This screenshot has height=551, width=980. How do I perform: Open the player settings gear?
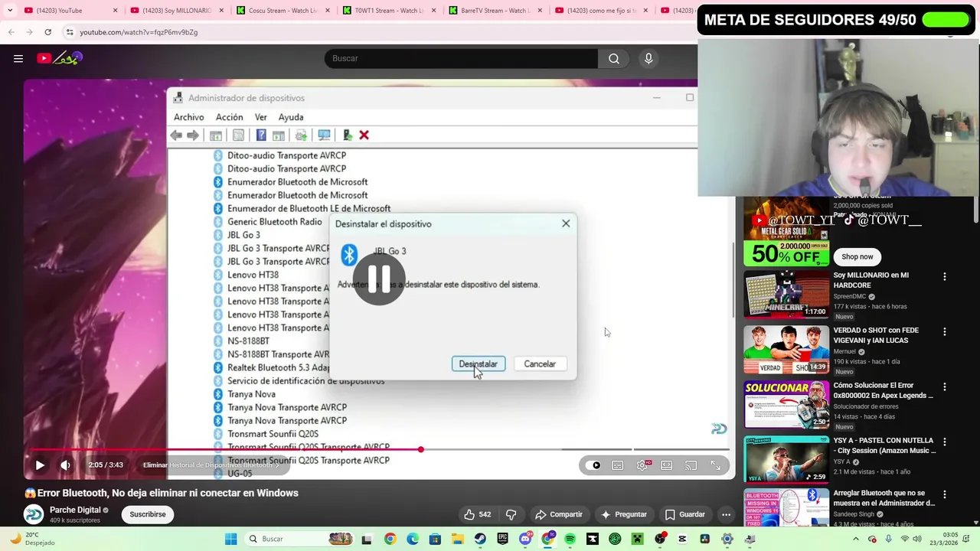642,465
